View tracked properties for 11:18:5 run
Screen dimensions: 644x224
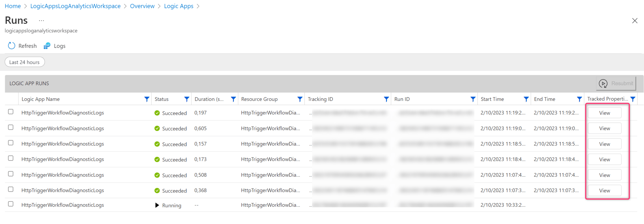605,144
